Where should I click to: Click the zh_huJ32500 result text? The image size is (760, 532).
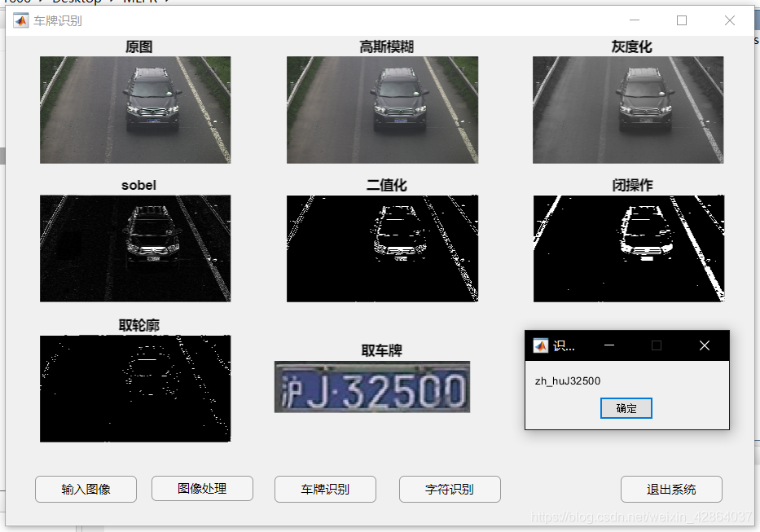[x=568, y=381]
